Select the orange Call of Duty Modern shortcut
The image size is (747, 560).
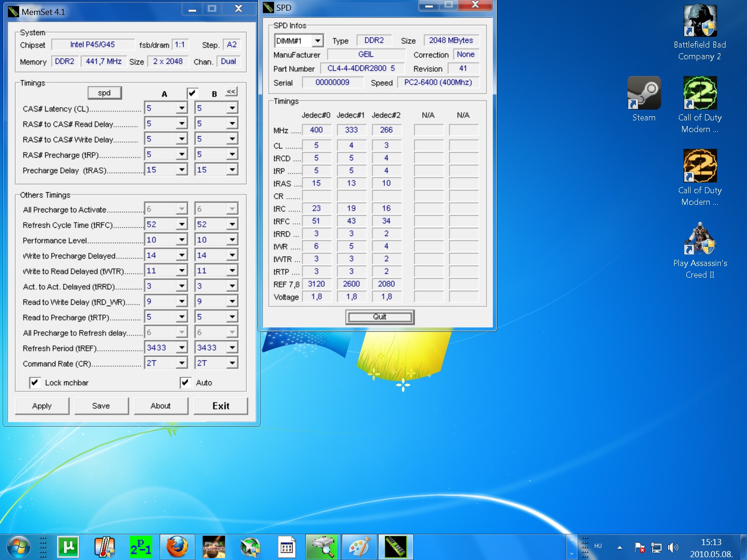tap(699, 178)
